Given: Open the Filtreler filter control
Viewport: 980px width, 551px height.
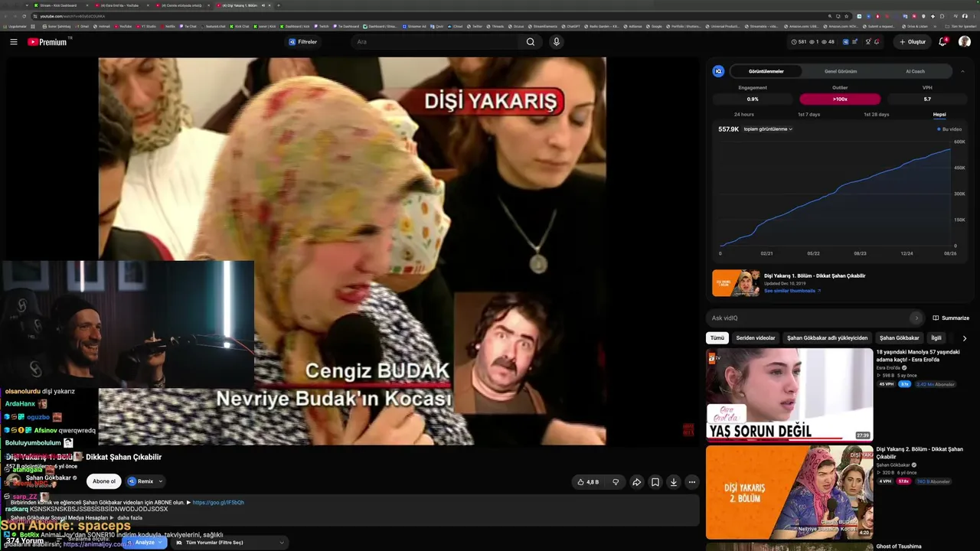Looking at the screenshot, I should pos(303,42).
